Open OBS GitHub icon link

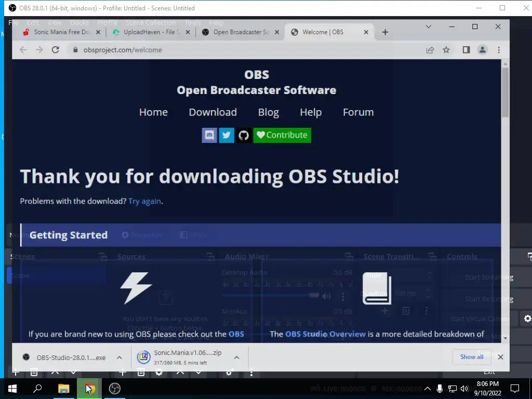pos(244,135)
